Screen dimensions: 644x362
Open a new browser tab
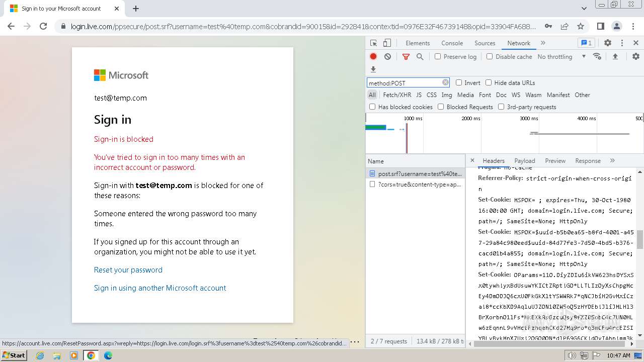click(136, 9)
